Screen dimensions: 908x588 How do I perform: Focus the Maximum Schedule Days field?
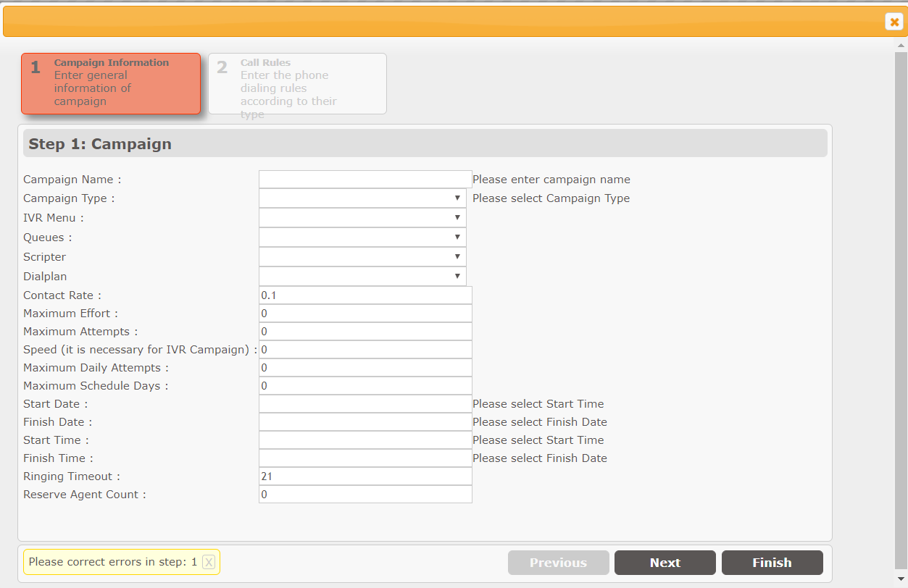coord(365,386)
